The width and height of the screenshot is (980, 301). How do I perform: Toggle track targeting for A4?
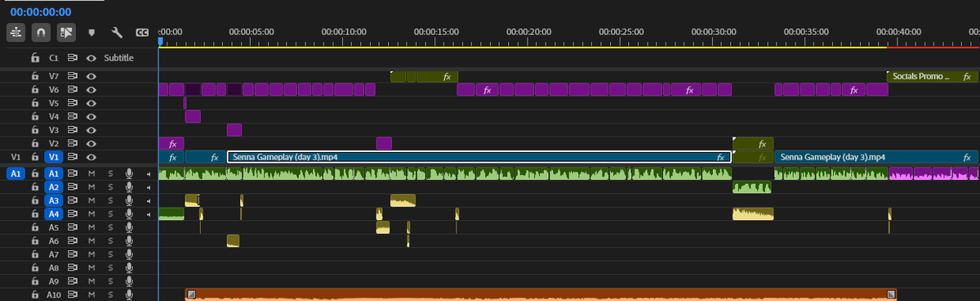point(54,213)
